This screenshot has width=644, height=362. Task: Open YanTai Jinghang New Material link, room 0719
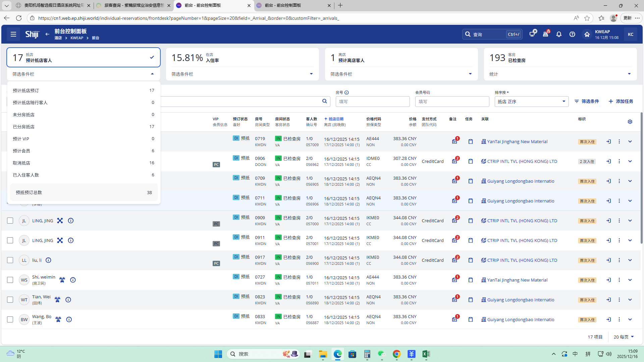(x=517, y=141)
